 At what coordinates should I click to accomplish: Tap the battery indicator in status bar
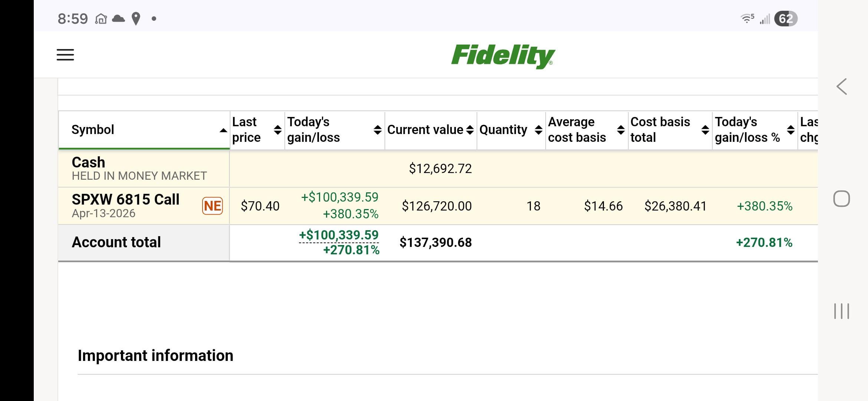(x=786, y=19)
